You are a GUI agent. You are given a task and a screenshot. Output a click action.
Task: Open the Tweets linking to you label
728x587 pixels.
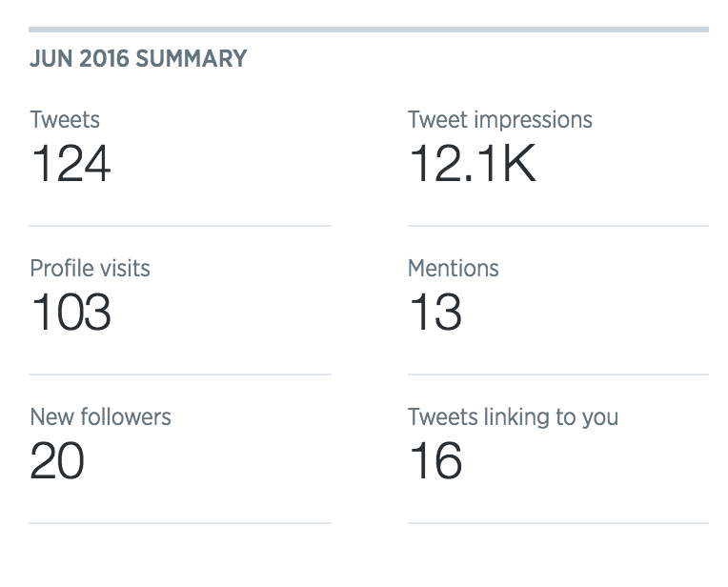pos(513,417)
